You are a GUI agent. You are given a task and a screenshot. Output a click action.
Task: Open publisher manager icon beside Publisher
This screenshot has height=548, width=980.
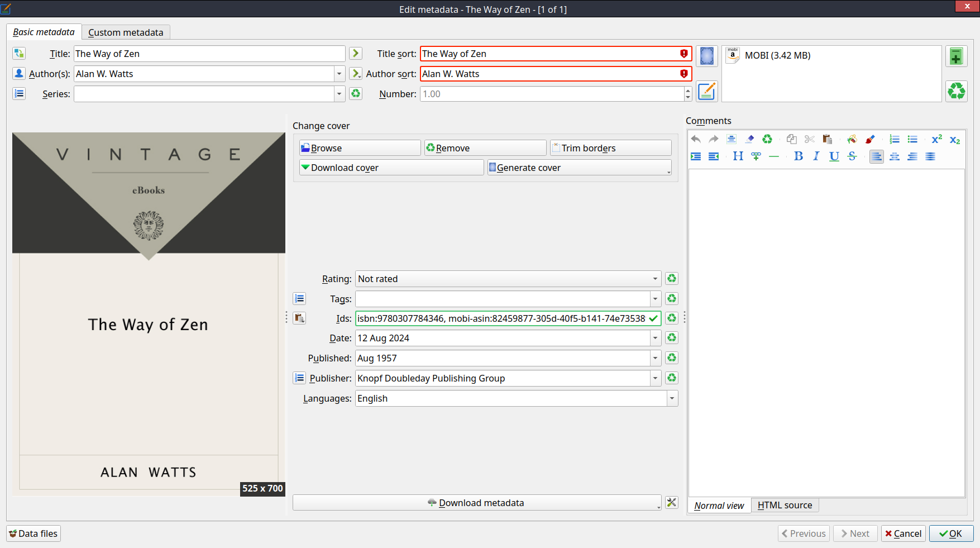pyautogui.click(x=299, y=378)
